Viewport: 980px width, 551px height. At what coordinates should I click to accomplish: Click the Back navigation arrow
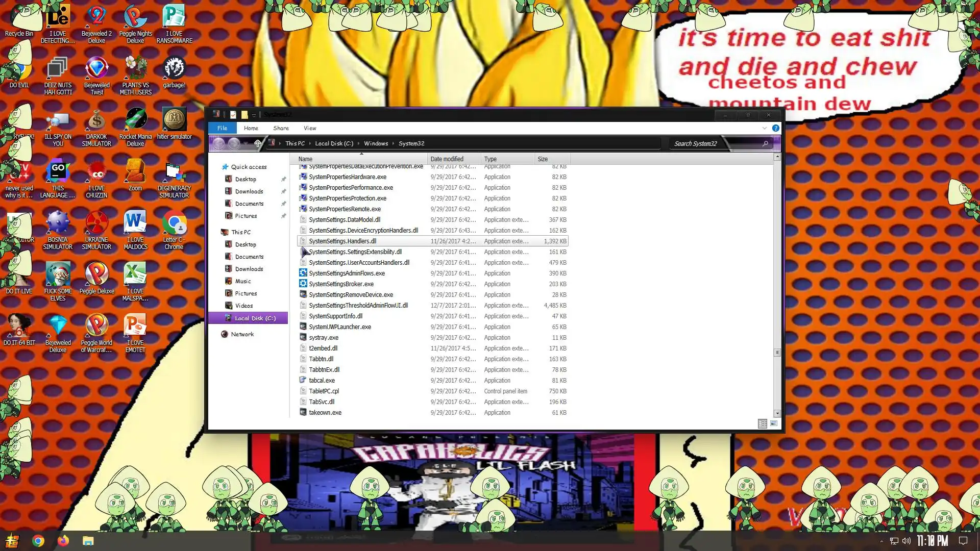218,144
